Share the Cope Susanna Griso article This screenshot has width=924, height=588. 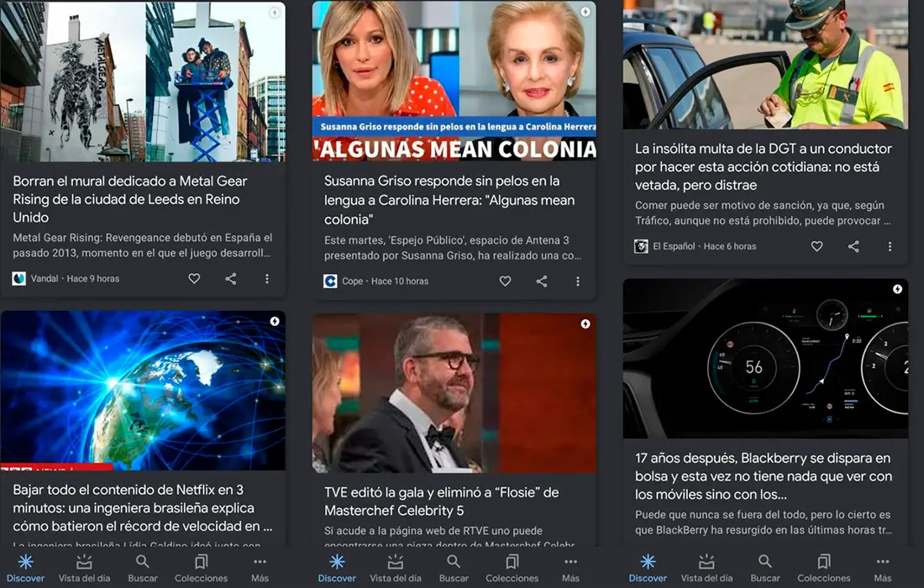coord(542,281)
